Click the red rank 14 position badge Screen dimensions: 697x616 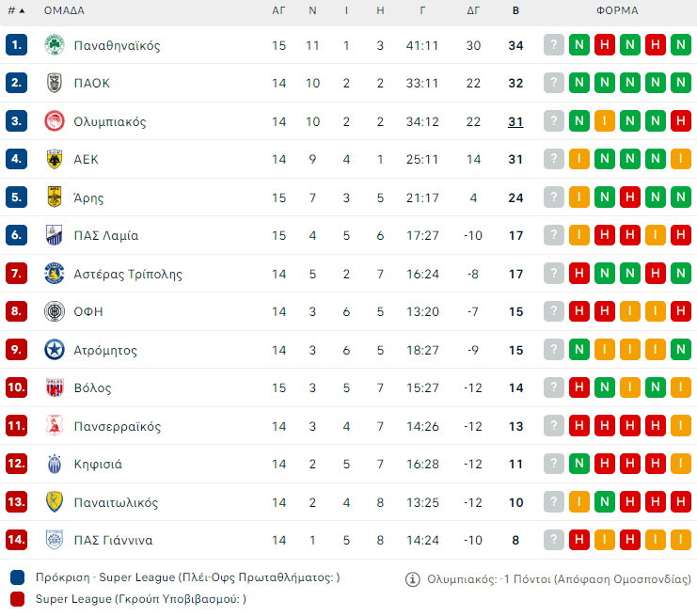pyautogui.click(x=16, y=540)
